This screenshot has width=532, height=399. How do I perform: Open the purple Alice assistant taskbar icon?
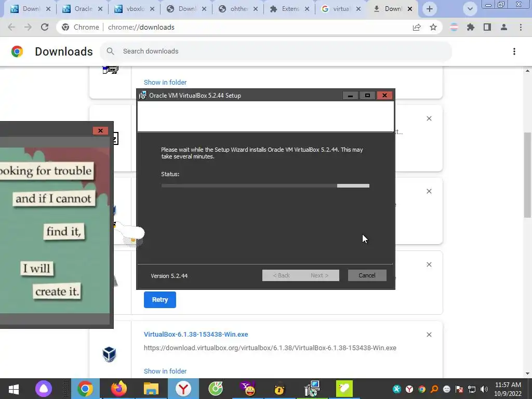tap(44, 389)
